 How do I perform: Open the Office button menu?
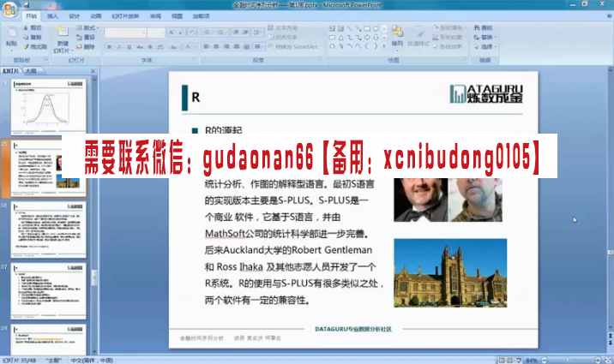(x=9, y=9)
